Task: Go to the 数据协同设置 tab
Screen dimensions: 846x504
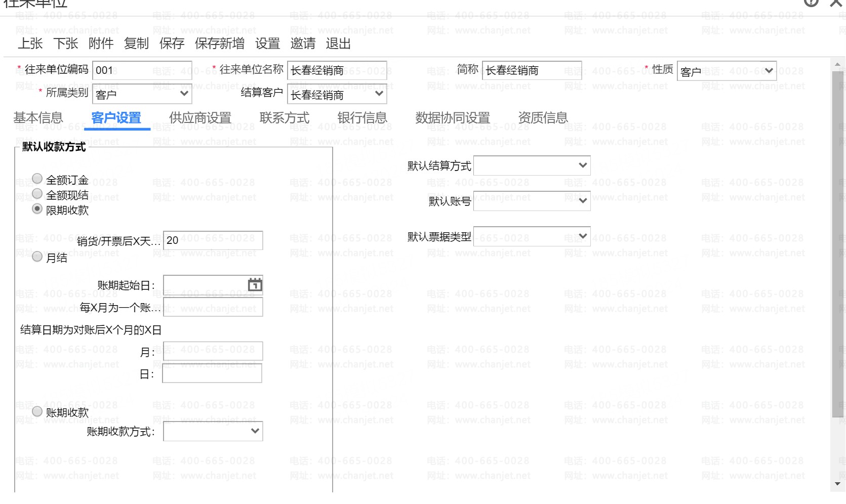Action: [x=453, y=118]
